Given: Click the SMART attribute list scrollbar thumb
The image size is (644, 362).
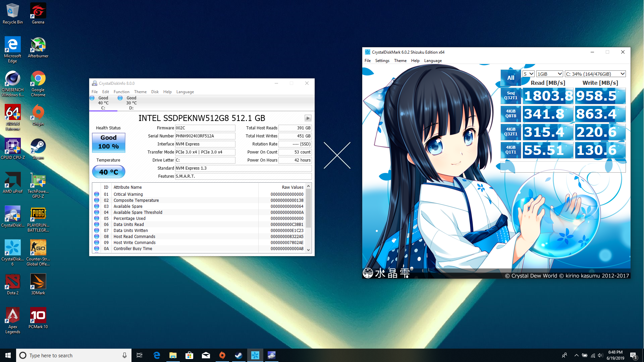Looking at the screenshot, I should pyautogui.click(x=309, y=208).
